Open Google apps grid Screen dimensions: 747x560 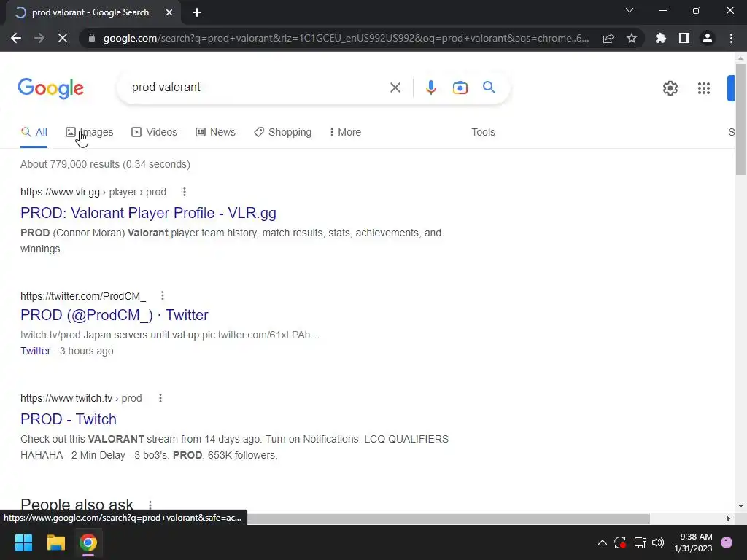(x=704, y=88)
